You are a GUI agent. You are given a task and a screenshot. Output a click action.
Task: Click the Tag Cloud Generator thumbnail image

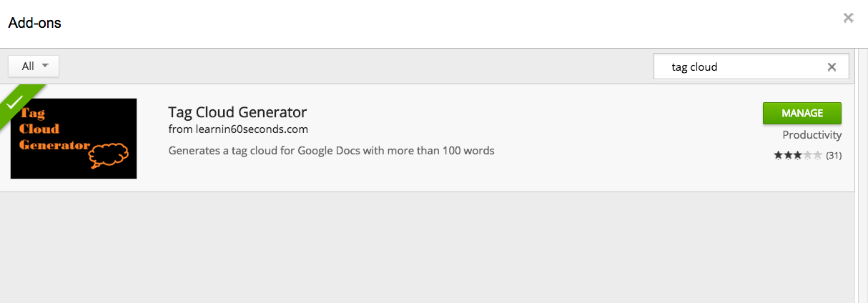(x=74, y=139)
